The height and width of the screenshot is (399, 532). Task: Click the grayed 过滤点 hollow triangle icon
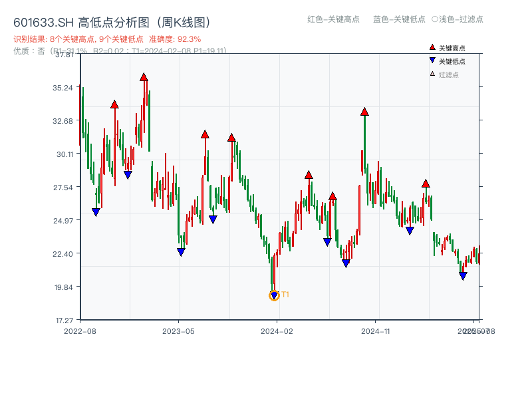click(432, 74)
